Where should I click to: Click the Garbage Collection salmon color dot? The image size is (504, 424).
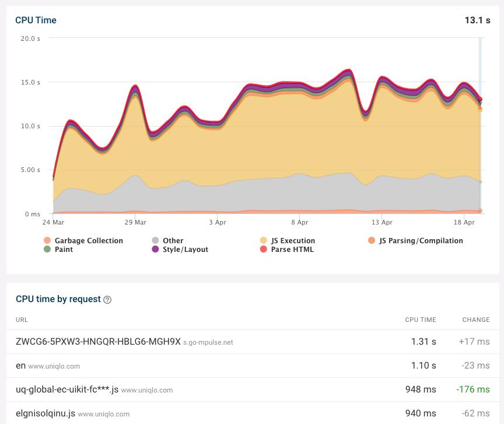[x=47, y=240]
